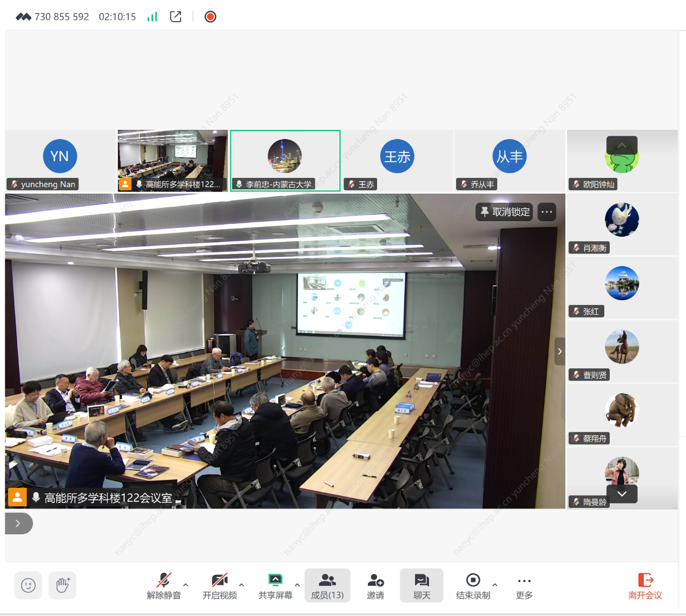Click the red recording indicator icon
Viewport: 686px width, 616px height.
click(x=210, y=17)
